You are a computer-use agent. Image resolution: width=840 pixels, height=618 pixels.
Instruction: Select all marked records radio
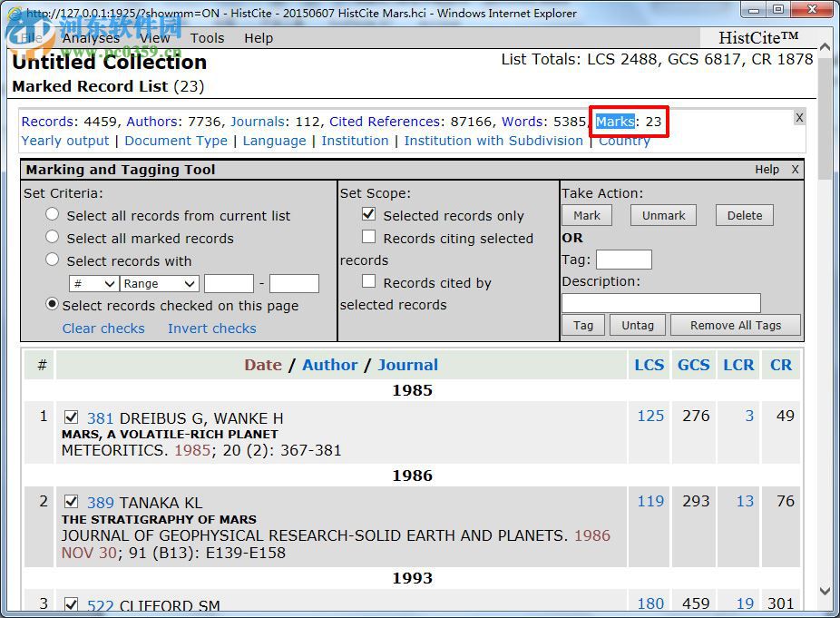pyautogui.click(x=52, y=237)
